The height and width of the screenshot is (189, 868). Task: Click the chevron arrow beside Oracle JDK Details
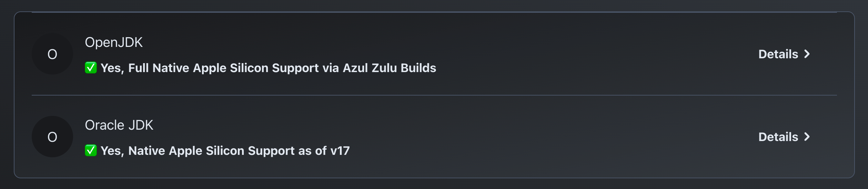(807, 137)
